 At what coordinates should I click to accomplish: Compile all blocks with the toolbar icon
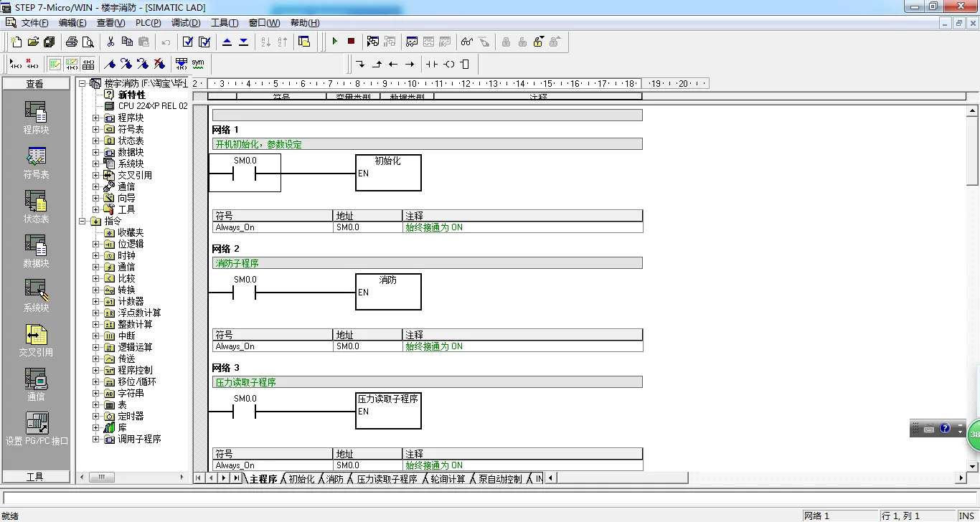204,42
